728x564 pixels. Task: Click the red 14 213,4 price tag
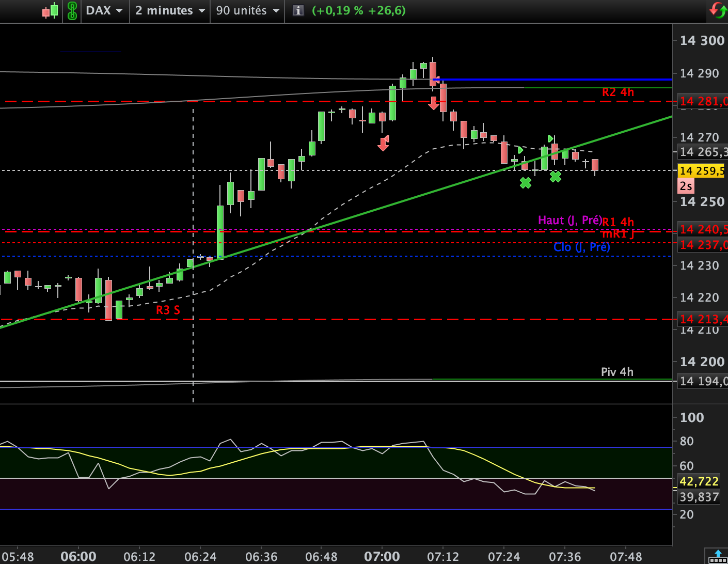click(x=703, y=319)
